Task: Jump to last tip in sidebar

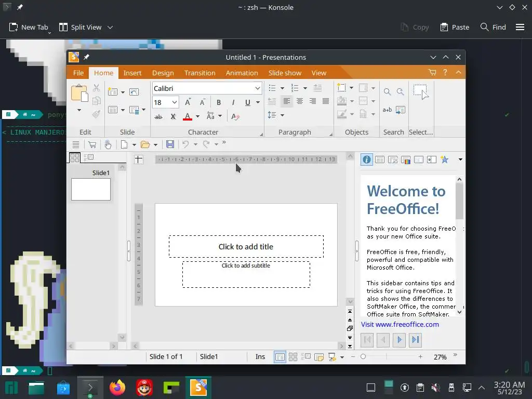Action: coord(415,340)
